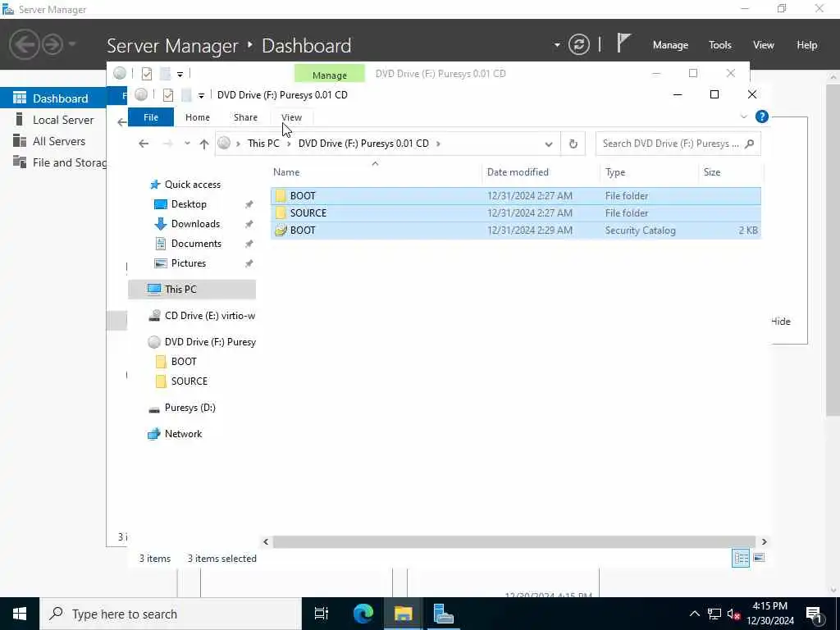
Task: Select the BOOT folder row in file list
Action: click(515, 195)
